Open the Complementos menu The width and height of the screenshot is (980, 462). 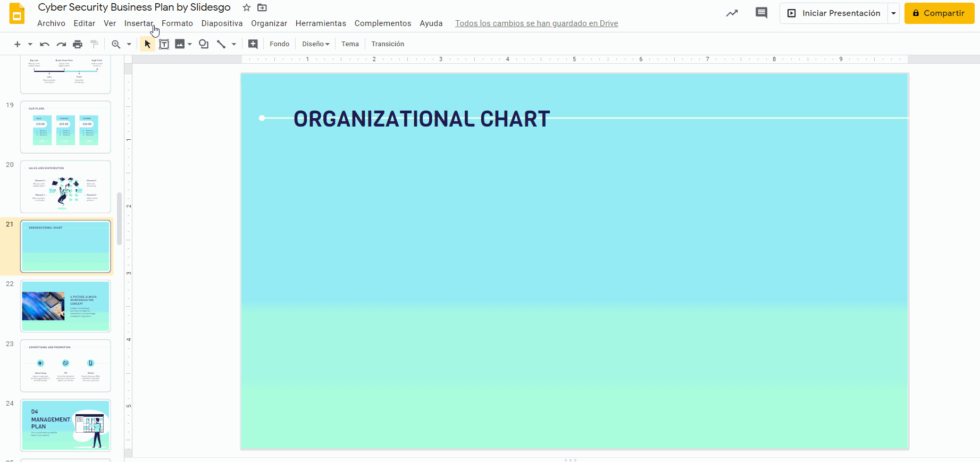pyautogui.click(x=383, y=23)
